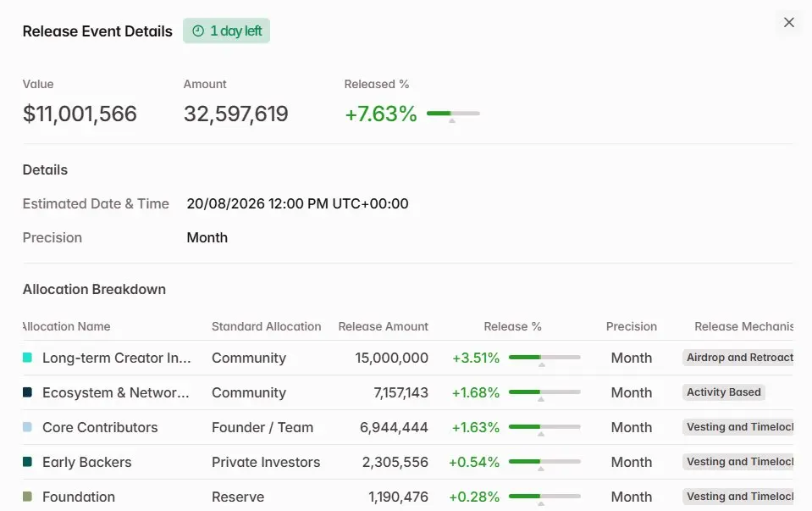Image resolution: width=812 pixels, height=511 pixels.
Task: Close the Release Event Details dialog
Action: [x=788, y=22]
